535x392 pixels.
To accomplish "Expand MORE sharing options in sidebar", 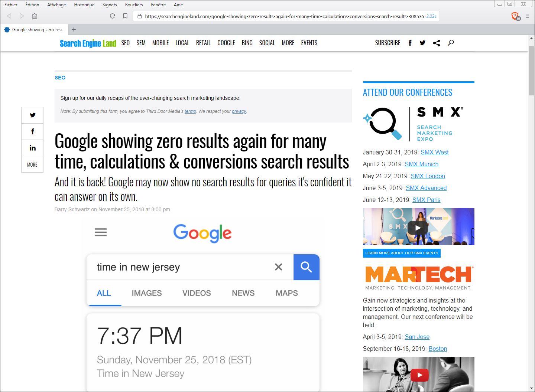I will [32, 164].
